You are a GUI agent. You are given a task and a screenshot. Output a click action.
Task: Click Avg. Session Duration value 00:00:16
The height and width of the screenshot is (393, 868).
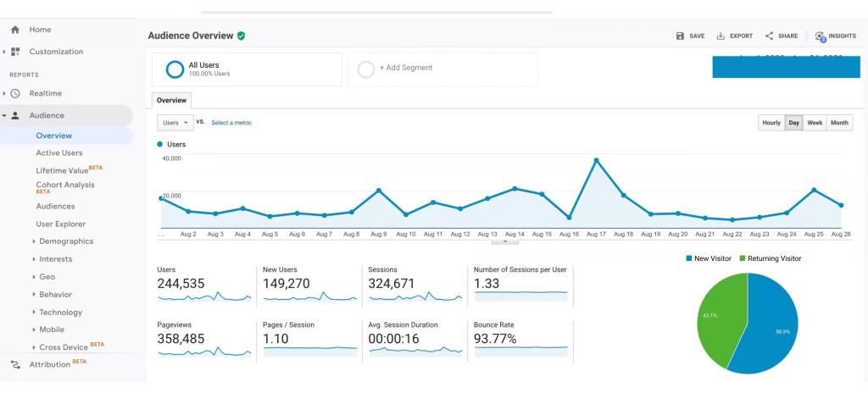[x=393, y=338]
